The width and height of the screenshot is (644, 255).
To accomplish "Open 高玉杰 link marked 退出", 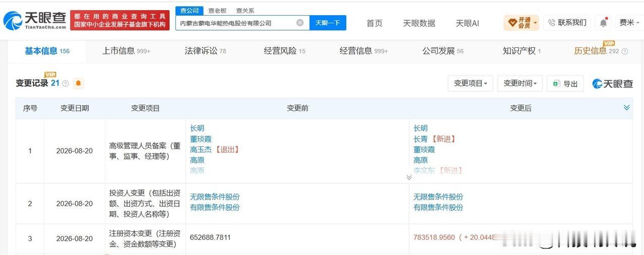I will (x=201, y=149).
